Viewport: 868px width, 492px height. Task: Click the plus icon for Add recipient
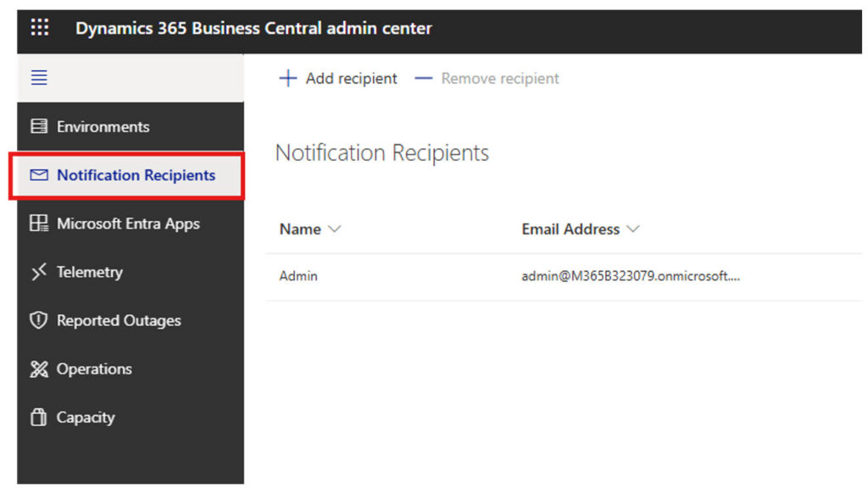click(x=288, y=78)
